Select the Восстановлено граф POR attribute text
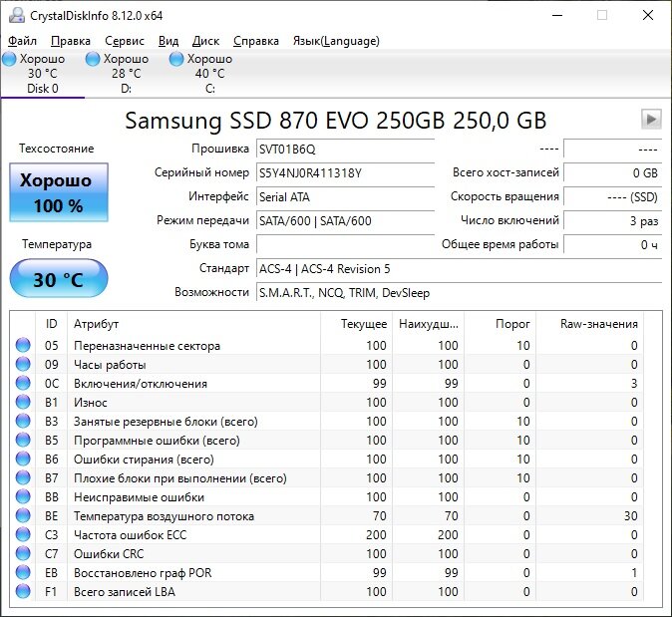This screenshot has width=672, height=617. point(143,573)
